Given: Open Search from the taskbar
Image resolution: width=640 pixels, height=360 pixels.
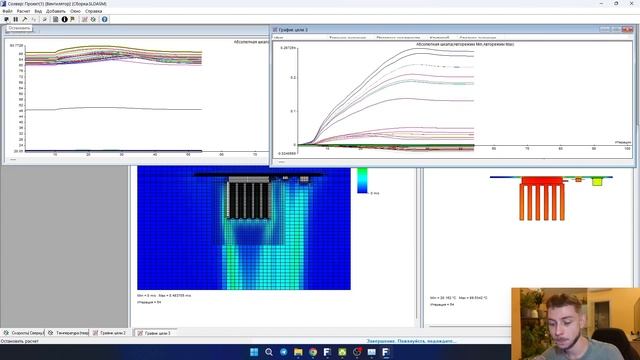Looking at the screenshot, I should (x=269, y=352).
